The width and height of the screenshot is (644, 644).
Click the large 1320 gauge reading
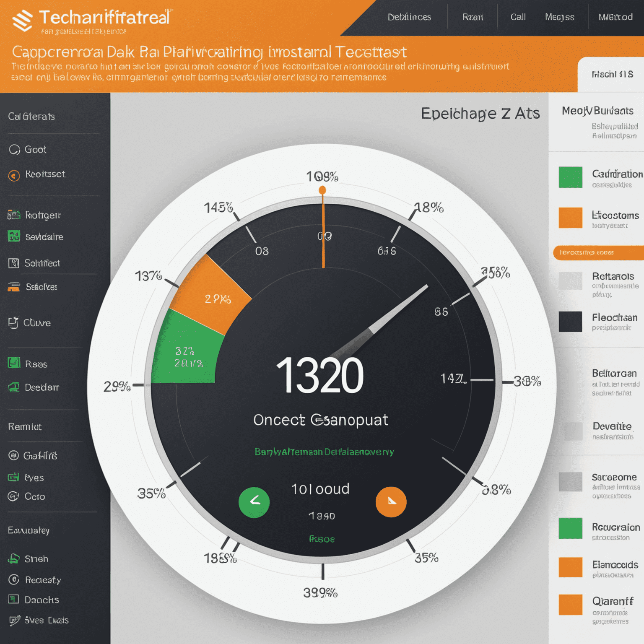pos(320,375)
